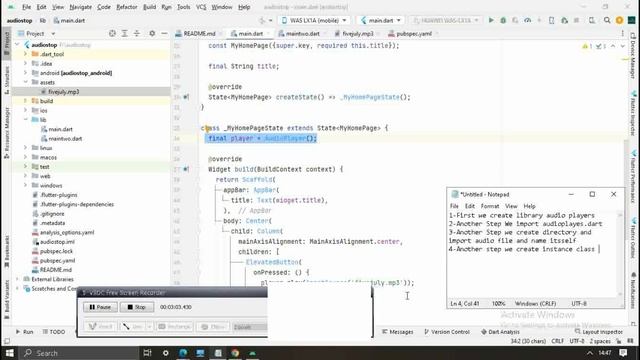Open the Flutter Outline side panel
Screen dimensions: 640x360
[633, 239]
